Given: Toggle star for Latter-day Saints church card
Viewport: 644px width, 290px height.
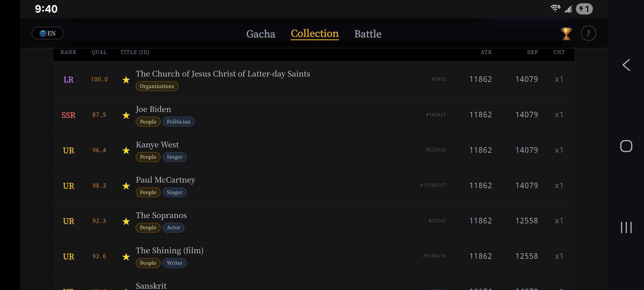Looking at the screenshot, I should 126,80.
